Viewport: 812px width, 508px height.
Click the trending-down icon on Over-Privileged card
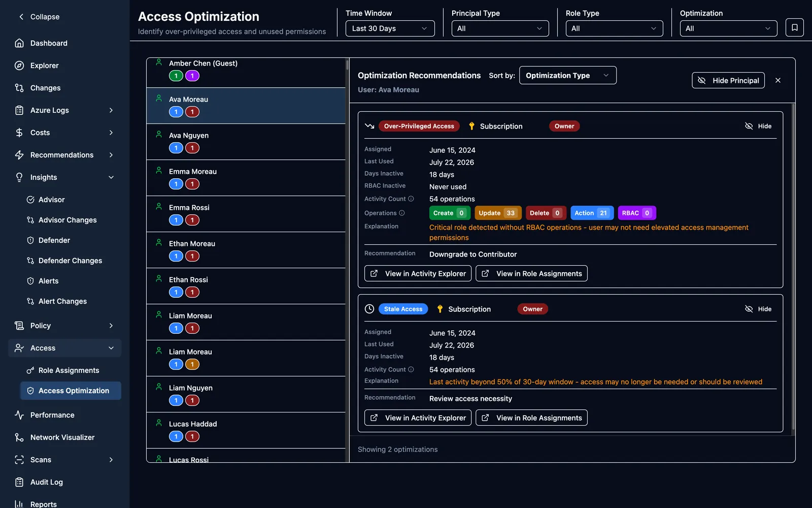click(369, 126)
